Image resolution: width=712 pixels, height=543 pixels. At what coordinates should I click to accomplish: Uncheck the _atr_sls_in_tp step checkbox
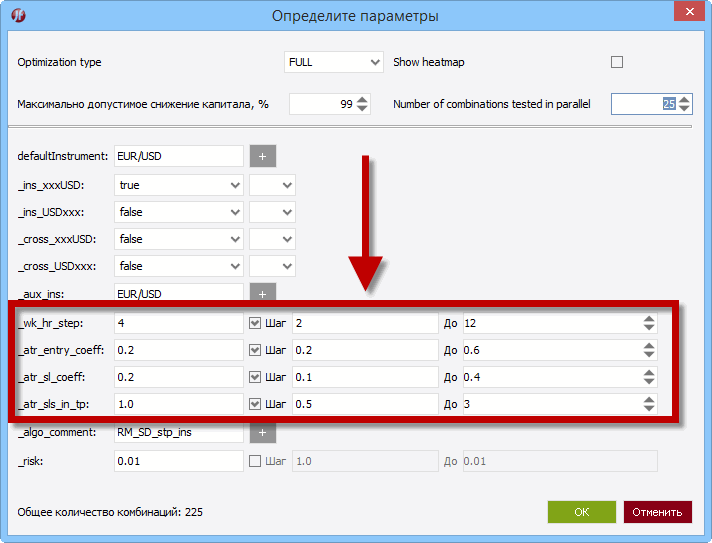255,404
